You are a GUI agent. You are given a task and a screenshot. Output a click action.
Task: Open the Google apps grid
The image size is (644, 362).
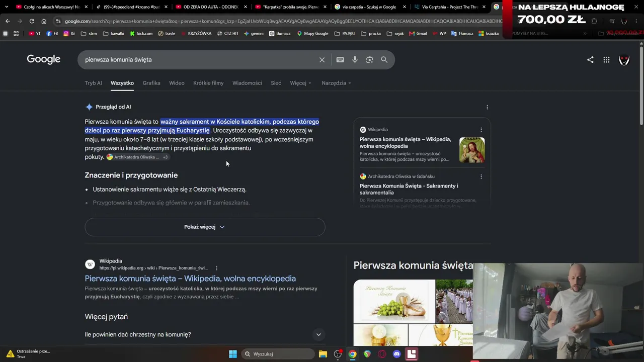coord(606,60)
